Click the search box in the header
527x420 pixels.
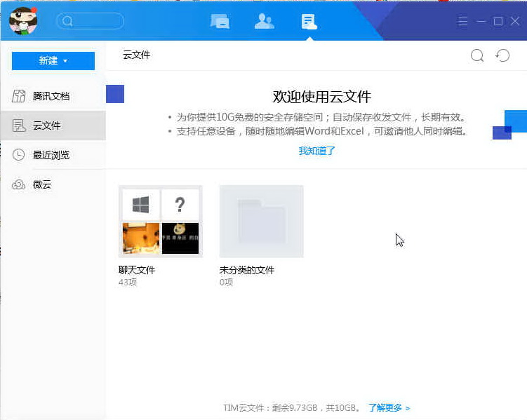pyautogui.click(x=91, y=21)
